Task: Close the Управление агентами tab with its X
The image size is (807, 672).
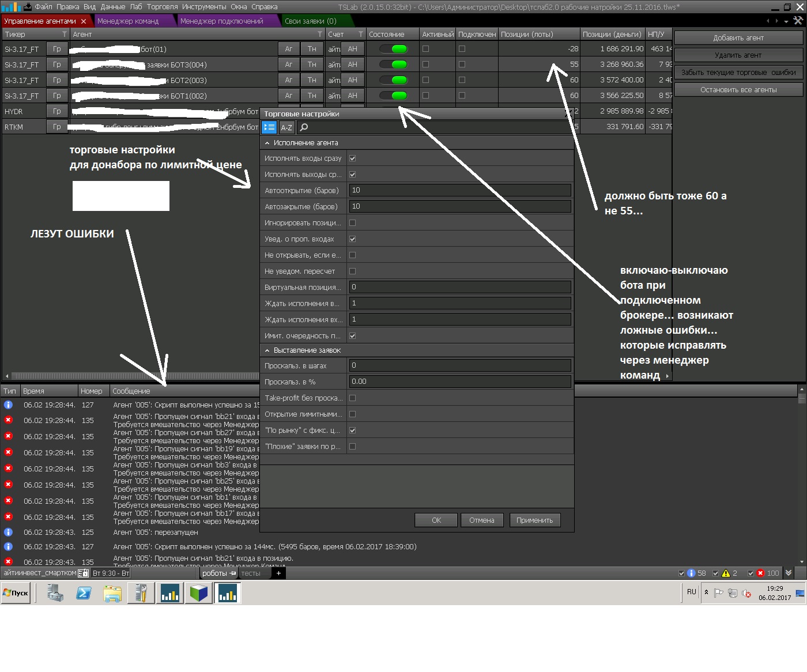Action: coord(84,21)
